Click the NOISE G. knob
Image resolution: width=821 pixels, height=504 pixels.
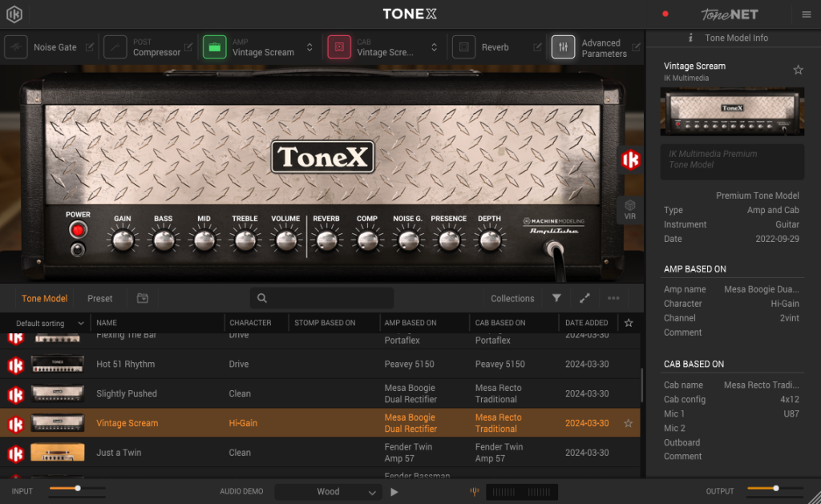point(408,240)
